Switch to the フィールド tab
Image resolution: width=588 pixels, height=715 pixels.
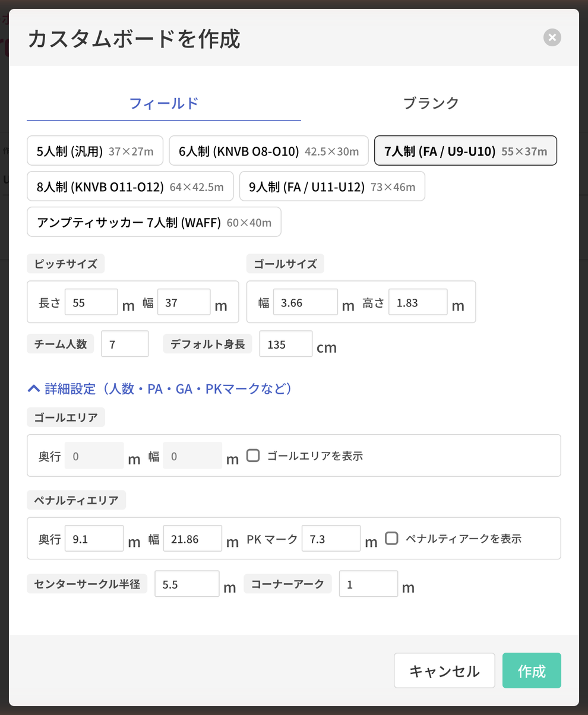click(x=164, y=103)
